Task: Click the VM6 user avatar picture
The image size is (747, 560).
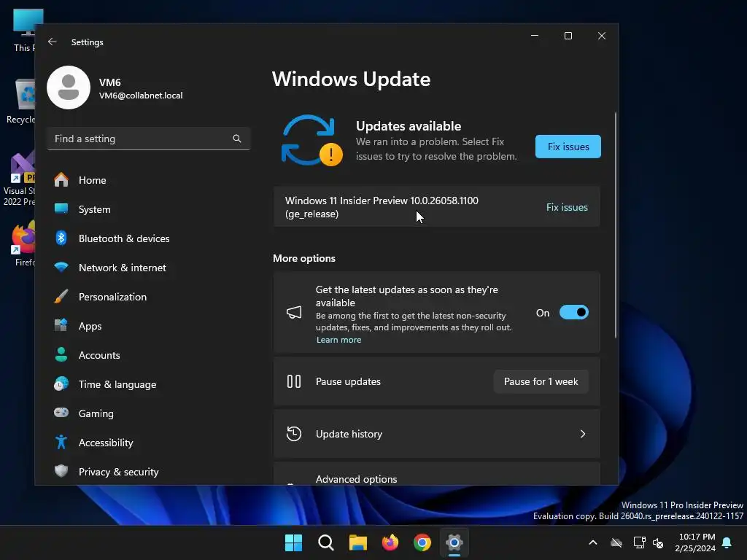Action: tap(69, 87)
